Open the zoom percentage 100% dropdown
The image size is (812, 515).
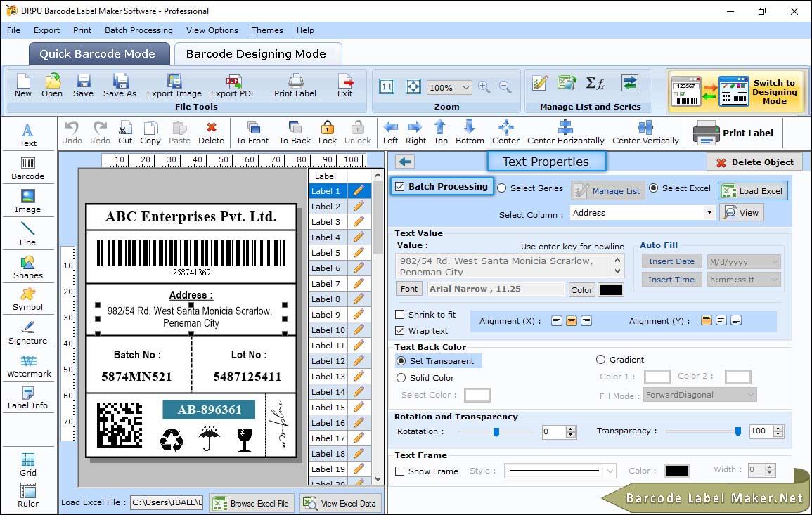click(449, 87)
